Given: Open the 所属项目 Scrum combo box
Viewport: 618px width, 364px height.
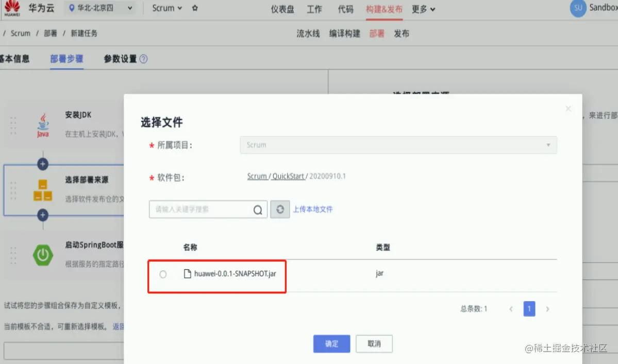Looking at the screenshot, I should click(398, 145).
